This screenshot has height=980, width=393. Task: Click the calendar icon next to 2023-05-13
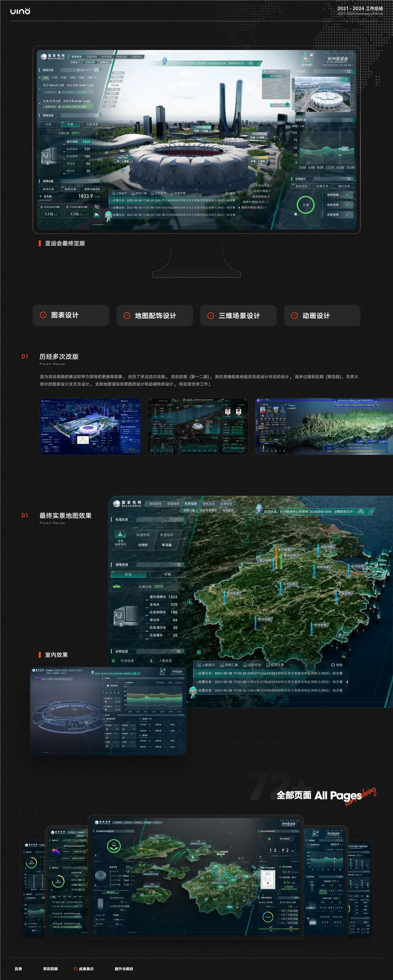point(78,70)
